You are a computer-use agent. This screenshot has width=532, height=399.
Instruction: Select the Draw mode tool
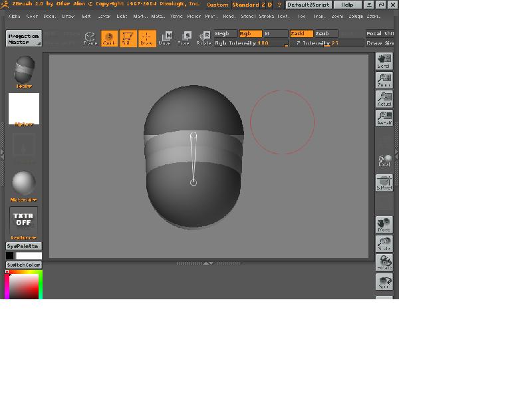click(x=148, y=39)
